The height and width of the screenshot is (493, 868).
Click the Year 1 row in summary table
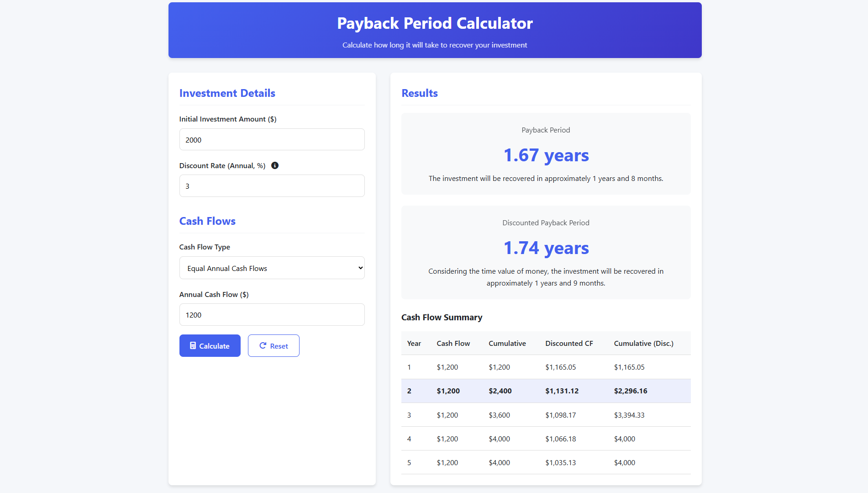[x=546, y=367]
